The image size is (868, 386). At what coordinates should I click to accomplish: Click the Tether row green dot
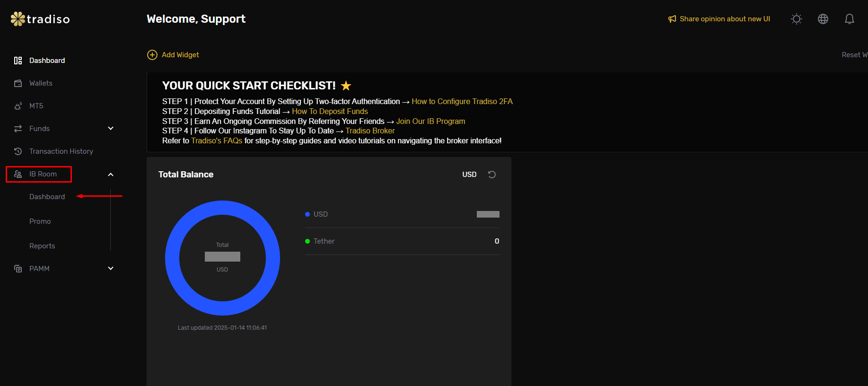tap(307, 241)
